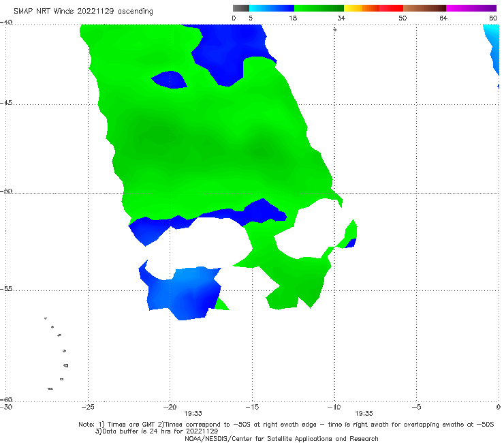
Task: Click the longitude label '-10'
Action: click(334, 407)
